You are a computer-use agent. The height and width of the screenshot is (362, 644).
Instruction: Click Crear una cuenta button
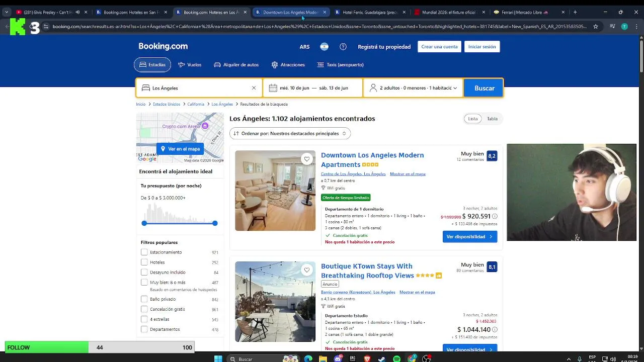[439, 47]
